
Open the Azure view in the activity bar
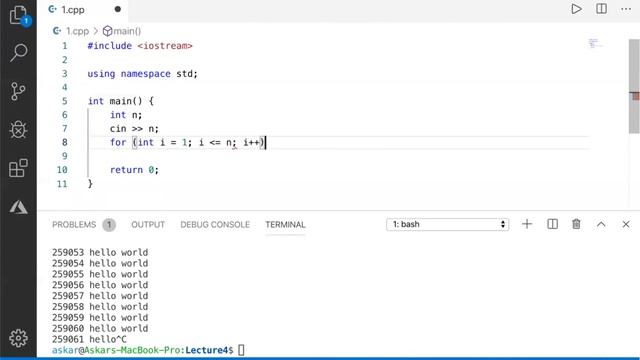point(18,207)
